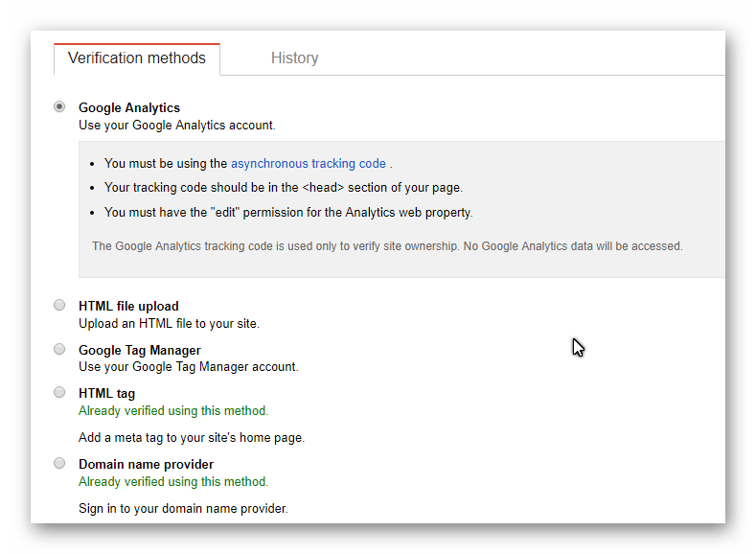Click the note about verifying site ownership

387,246
